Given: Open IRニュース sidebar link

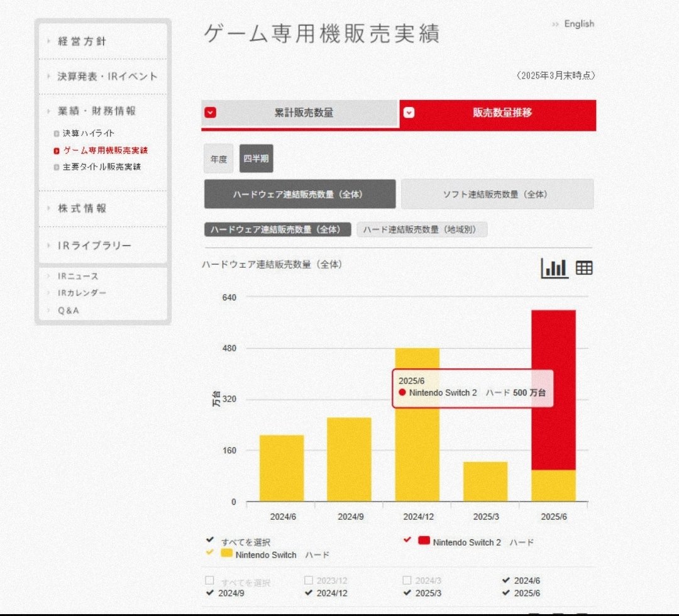Looking at the screenshot, I should click(78, 276).
